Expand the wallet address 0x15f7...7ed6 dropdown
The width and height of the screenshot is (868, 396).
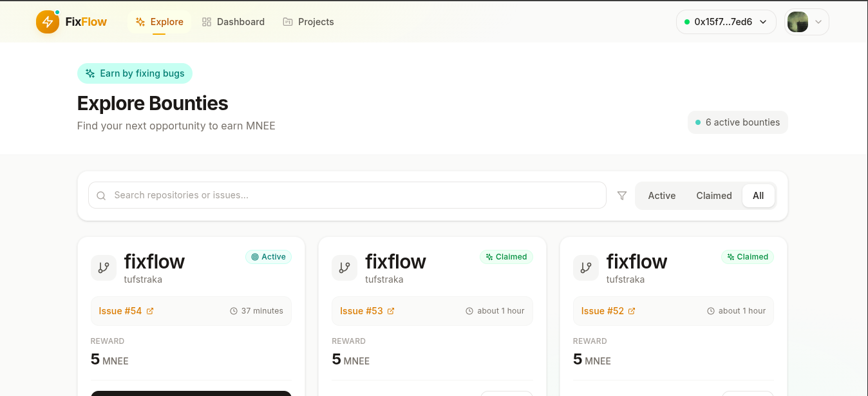726,22
